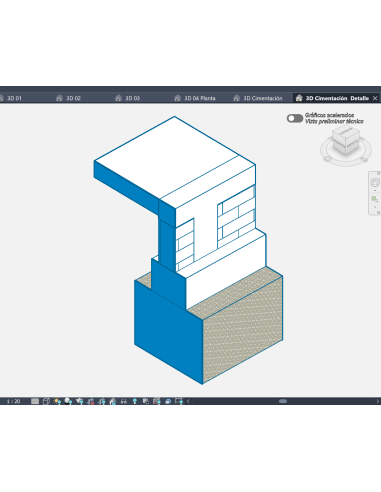
Task: Toggle the Gráficos acelerados switch
Action: (295, 118)
